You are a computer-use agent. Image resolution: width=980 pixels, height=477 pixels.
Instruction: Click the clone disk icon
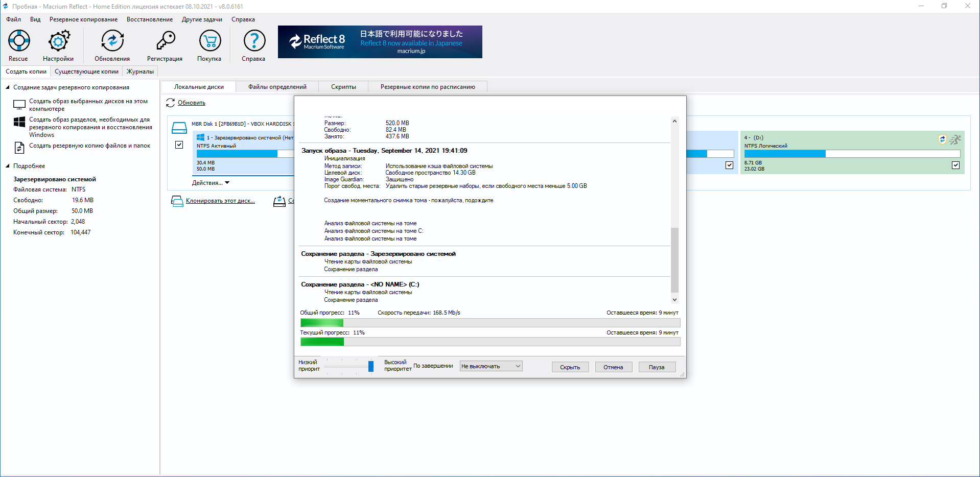[177, 201]
